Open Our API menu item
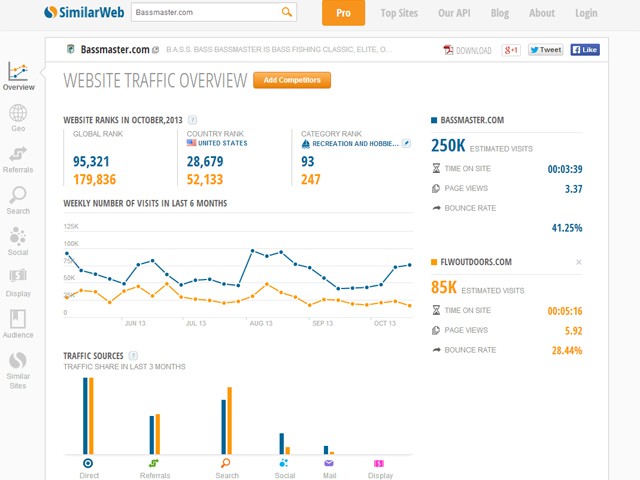640x480 pixels. tap(454, 13)
